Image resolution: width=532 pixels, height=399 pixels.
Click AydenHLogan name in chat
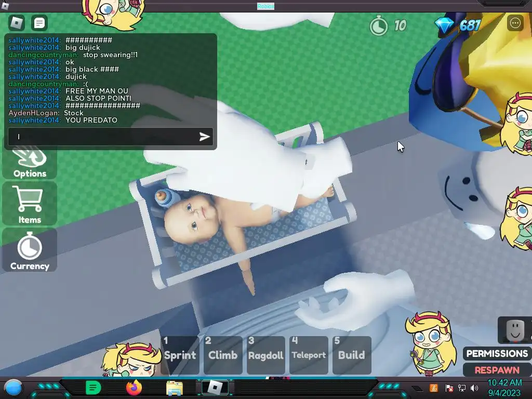[34, 113]
